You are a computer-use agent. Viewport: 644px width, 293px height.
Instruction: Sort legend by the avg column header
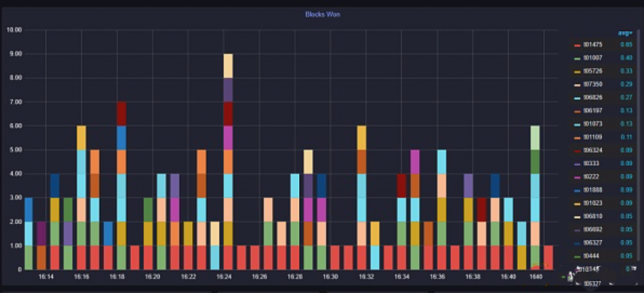pyautogui.click(x=625, y=33)
